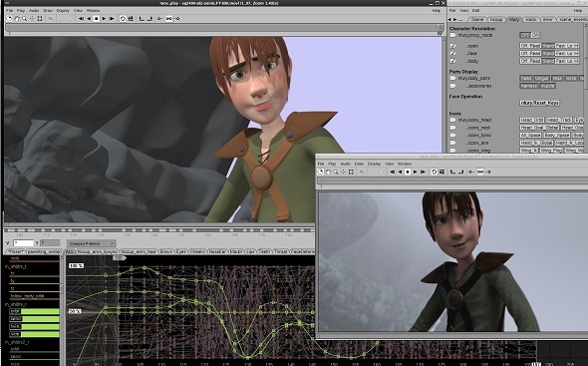Set the in-point marker in top player

click(142, 18)
